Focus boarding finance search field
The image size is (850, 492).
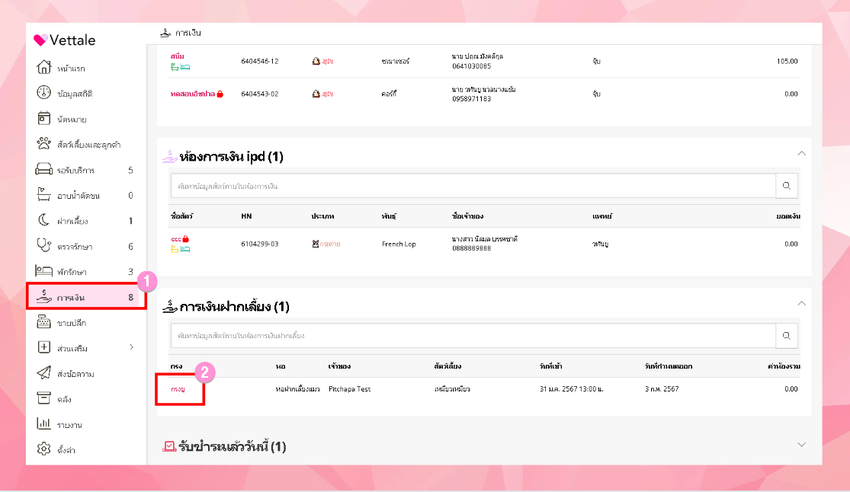(x=473, y=335)
